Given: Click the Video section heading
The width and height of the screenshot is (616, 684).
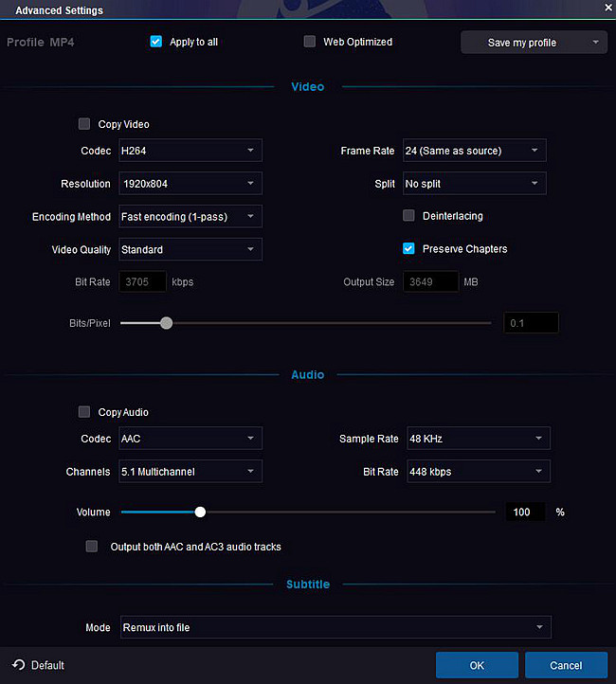Looking at the screenshot, I should click(308, 87).
